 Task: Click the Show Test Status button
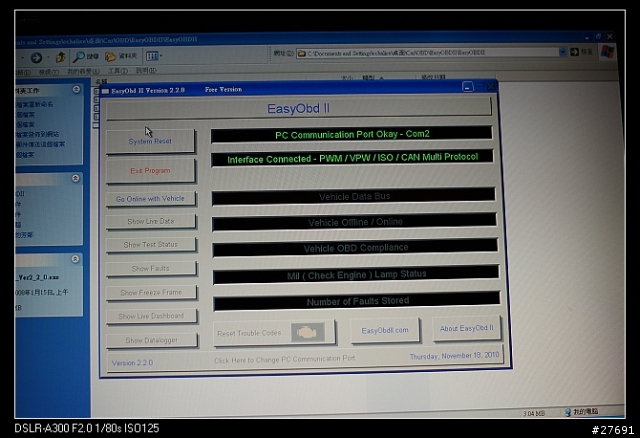click(x=151, y=245)
